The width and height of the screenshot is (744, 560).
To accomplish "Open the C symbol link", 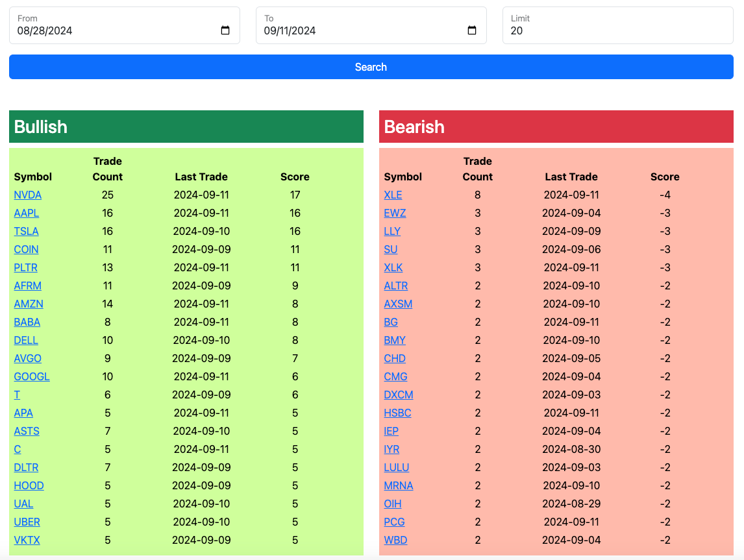I will tap(18, 450).
